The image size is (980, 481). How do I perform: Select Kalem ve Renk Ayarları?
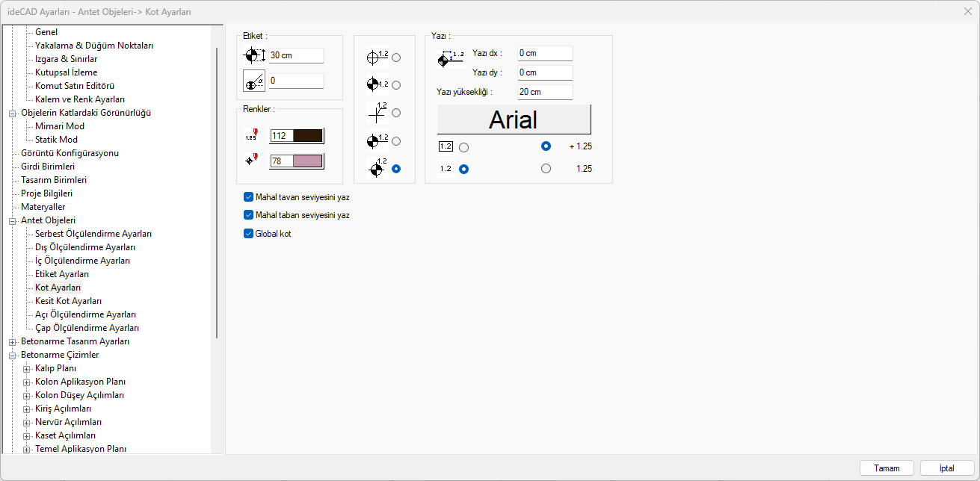(80, 99)
